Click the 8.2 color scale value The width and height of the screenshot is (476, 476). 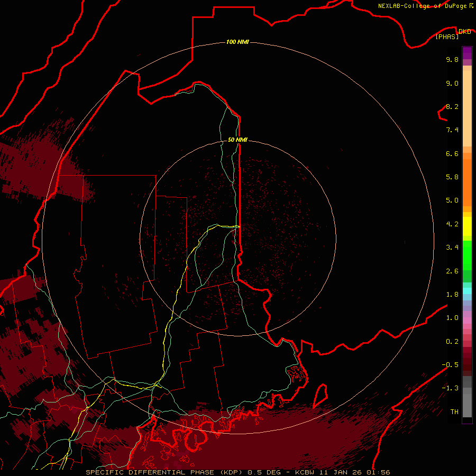tap(452, 106)
